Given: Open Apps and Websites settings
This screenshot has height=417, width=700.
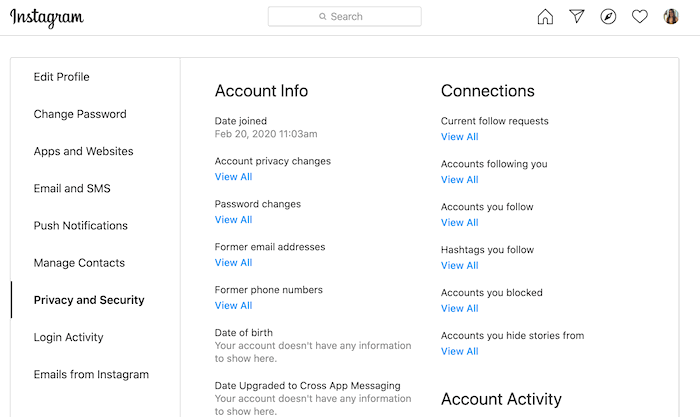Looking at the screenshot, I should tap(83, 151).
